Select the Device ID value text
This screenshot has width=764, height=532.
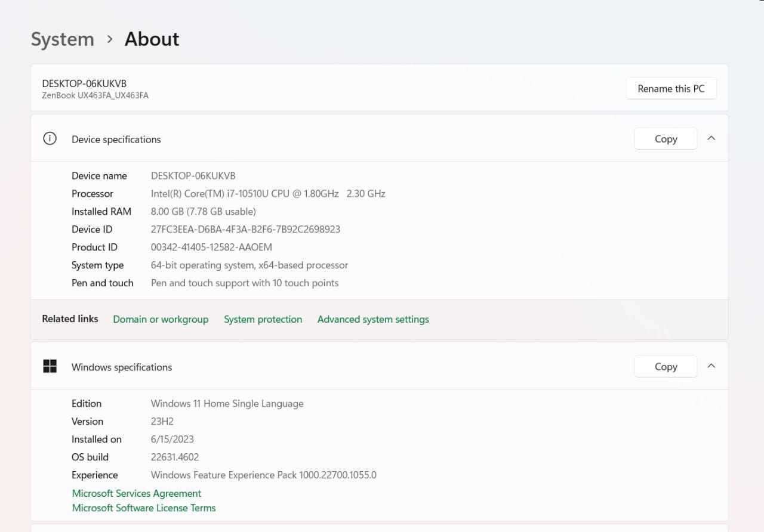(245, 229)
